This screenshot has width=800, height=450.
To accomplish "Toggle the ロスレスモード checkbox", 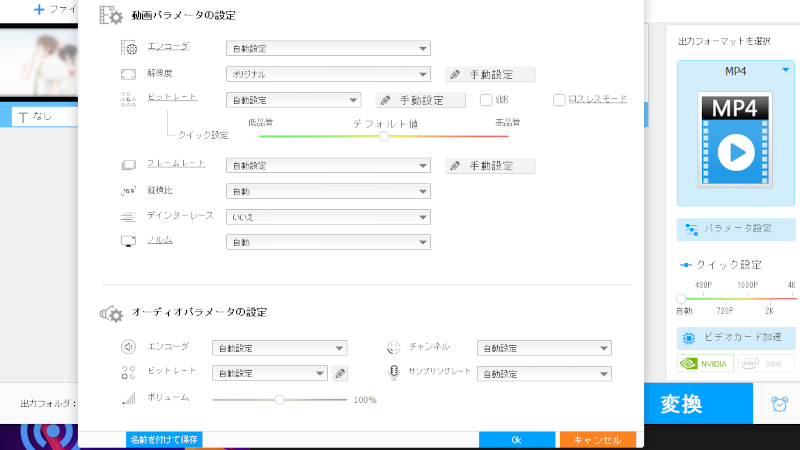I will [560, 100].
